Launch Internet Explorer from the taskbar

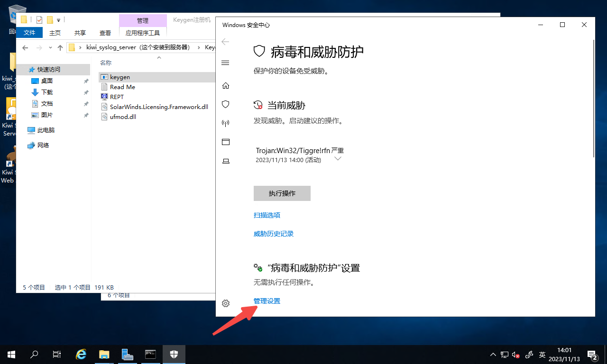click(x=81, y=354)
